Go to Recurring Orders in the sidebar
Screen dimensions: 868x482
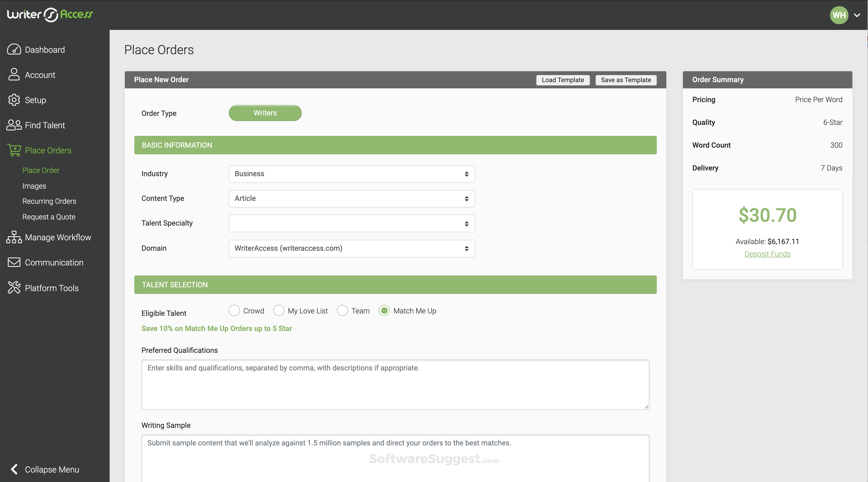[49, 201]
